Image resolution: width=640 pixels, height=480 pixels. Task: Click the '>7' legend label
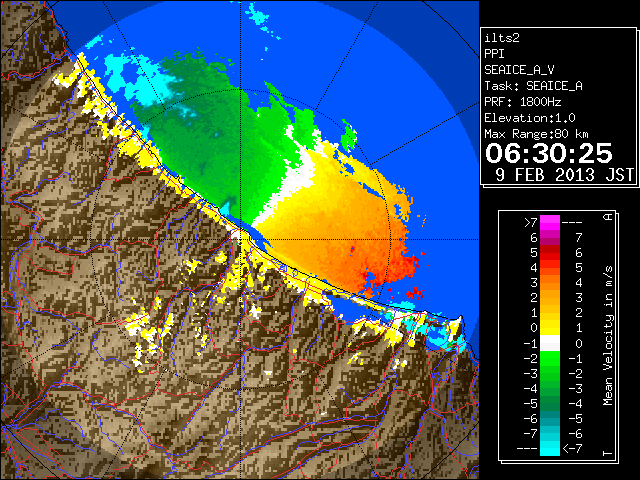[x=531, y=222]
